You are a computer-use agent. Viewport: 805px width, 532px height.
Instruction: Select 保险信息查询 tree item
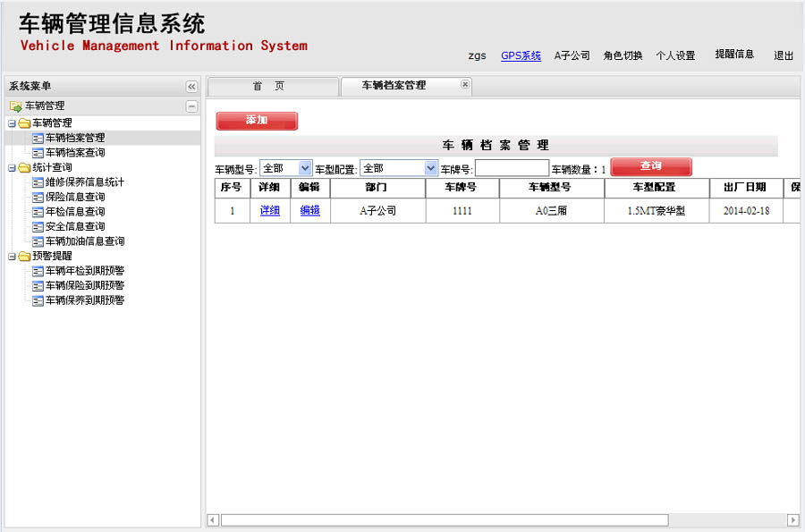coord(74,197)
